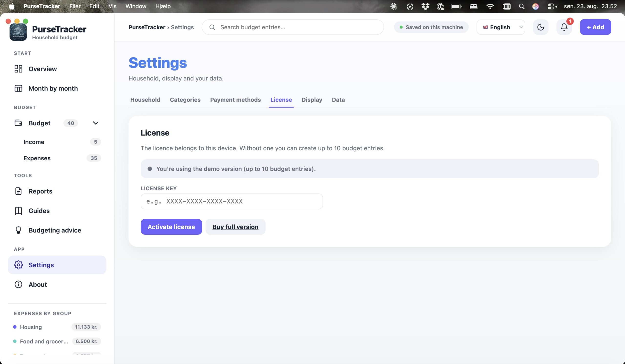Click the Saved on this machine status
Image resolution: width=625 pixels, height=364 pixels.
point(431,27)
